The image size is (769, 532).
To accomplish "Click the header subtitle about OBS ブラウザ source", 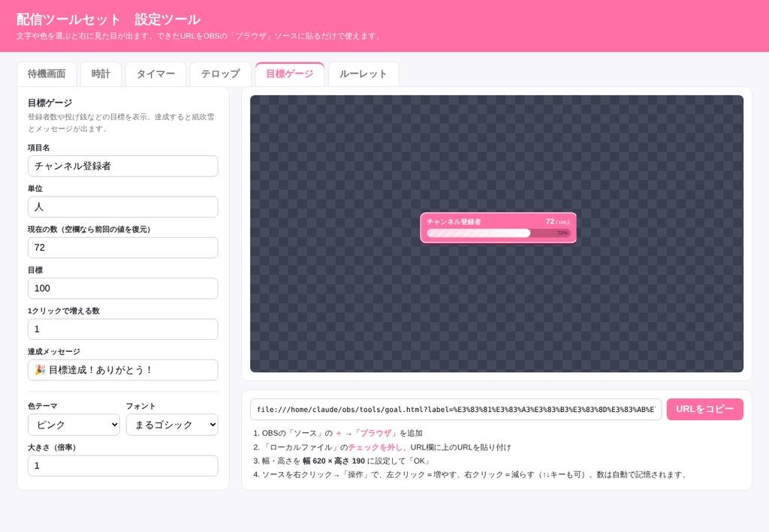I will [x=200, y=36].
